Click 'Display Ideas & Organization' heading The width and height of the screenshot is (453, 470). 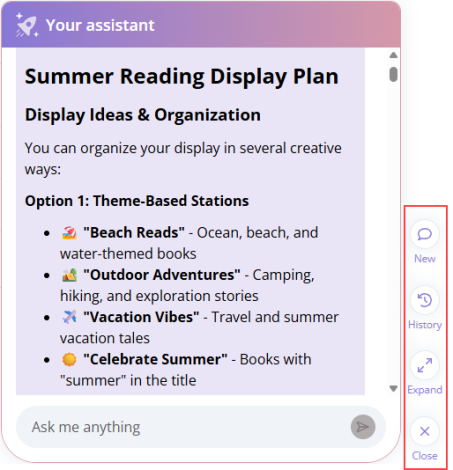coord(143,115)
